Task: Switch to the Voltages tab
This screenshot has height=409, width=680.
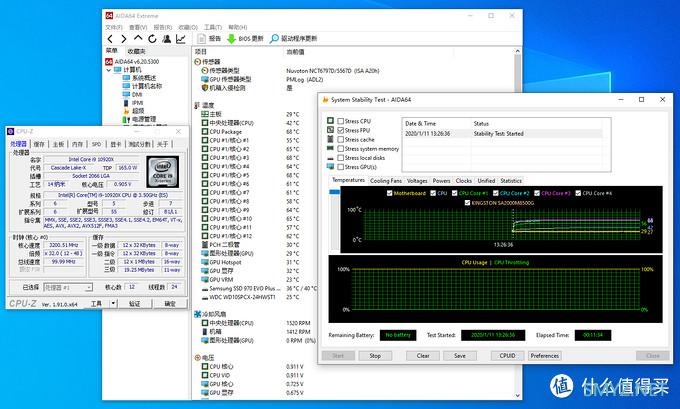Action: pyautogui.click(x=417, y=181)
